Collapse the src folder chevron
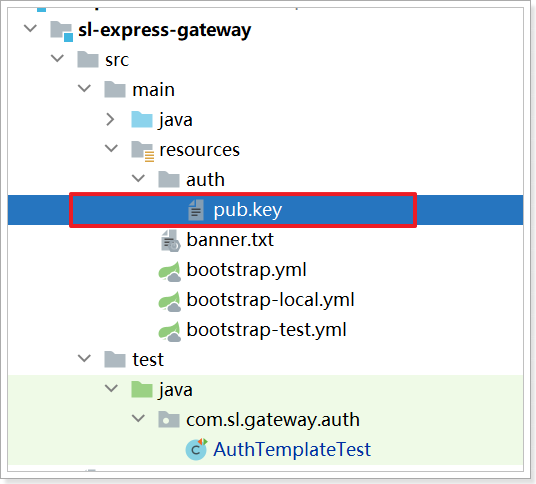This screenshot has width=536, height=484. click(57, 58)
